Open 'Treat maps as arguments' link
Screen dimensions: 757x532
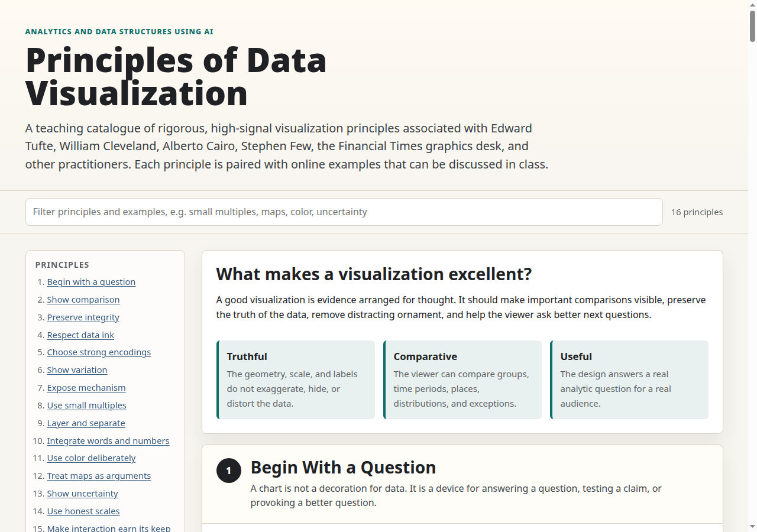tap(99, 476)
